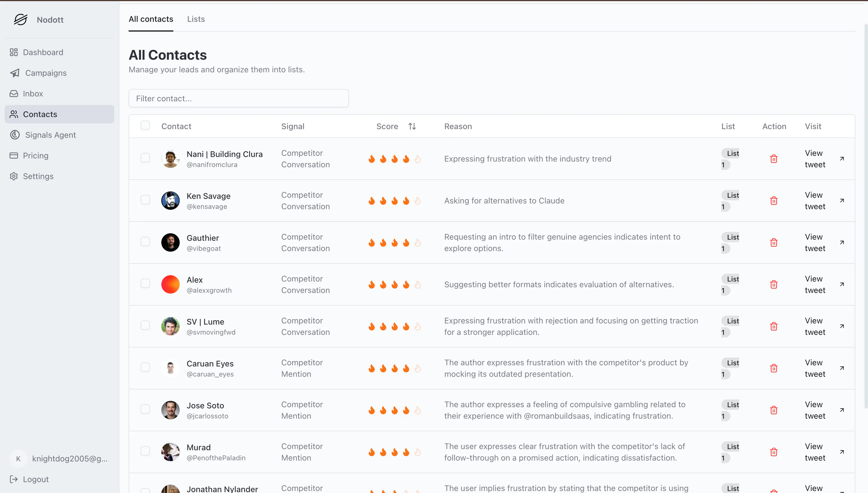The image size is (868, 493).
Task: Delete the Nani | Building Clura contact
Action: [774, 159]
